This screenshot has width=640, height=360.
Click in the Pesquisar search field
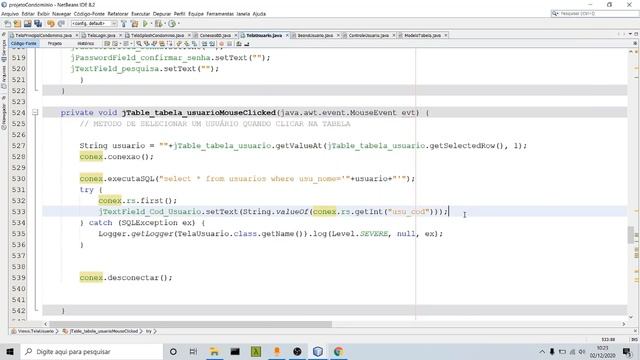(595, 13)
